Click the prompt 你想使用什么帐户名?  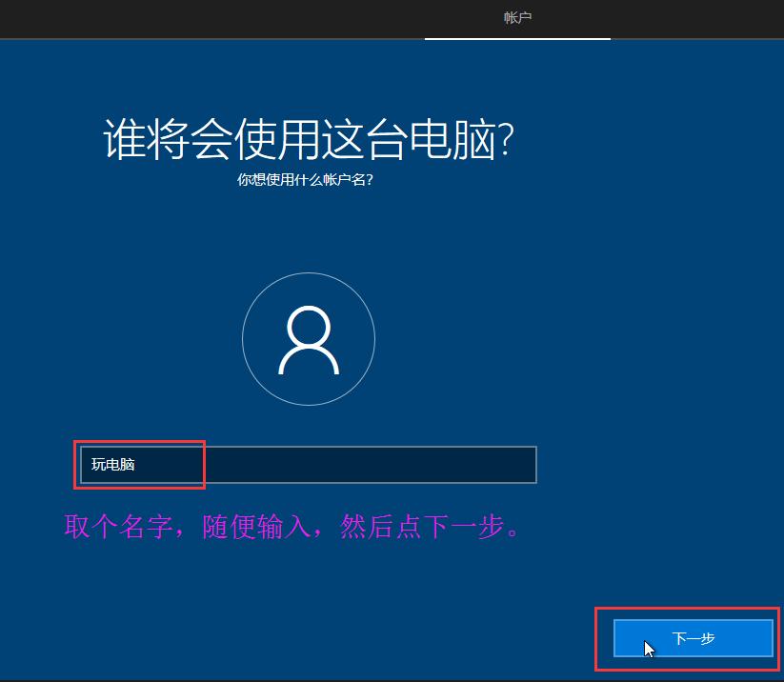307,177
